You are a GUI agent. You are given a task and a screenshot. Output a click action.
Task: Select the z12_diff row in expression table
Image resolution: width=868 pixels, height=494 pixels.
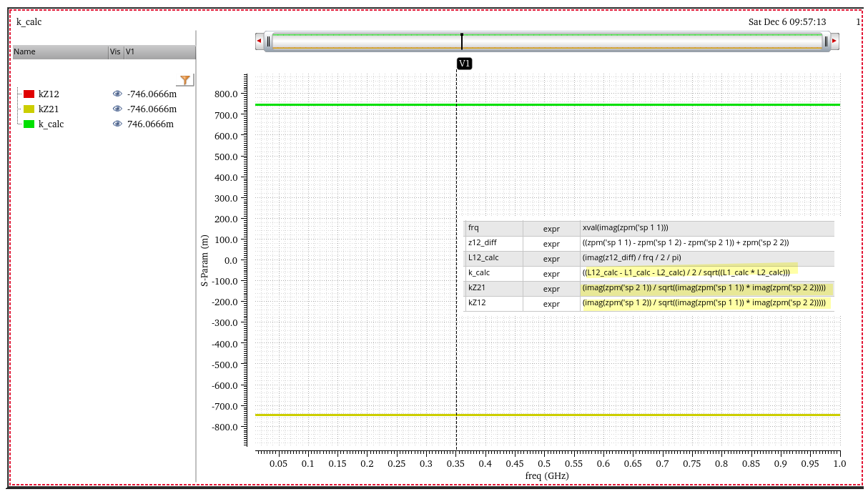point(482,243)
